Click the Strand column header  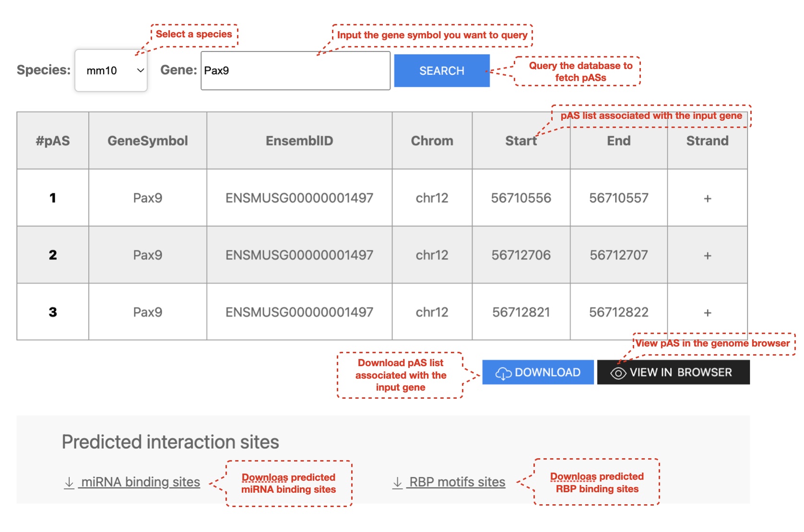click(707, 141)
